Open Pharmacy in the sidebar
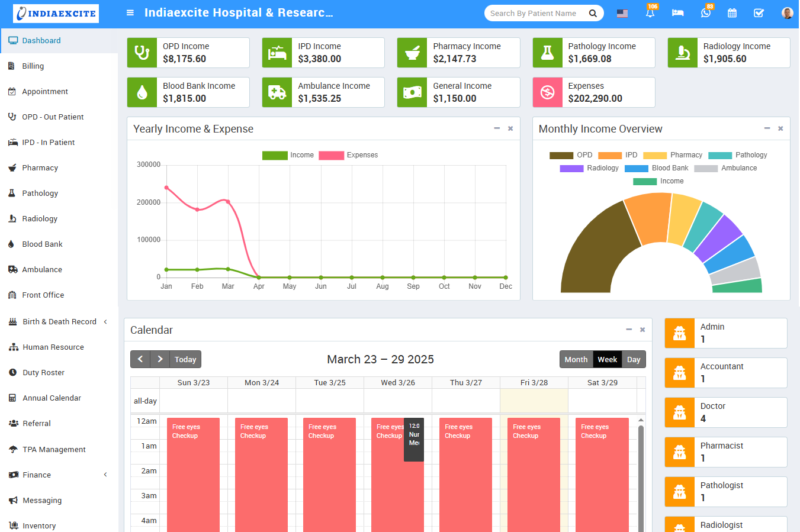The width and height of the screenshot is (800, 532). tap(40, 167)
